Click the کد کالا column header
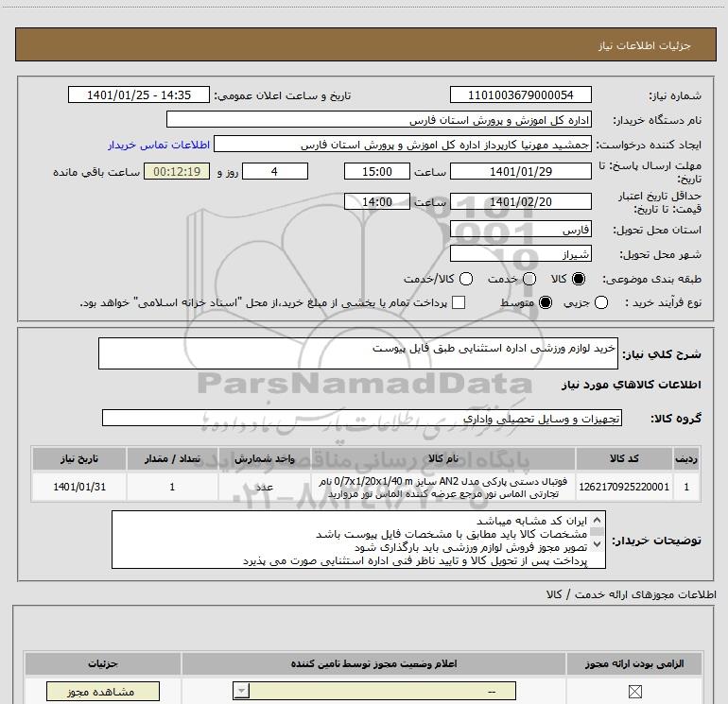The width and height of the screenshot is (728, 704). tap(624, 458)
